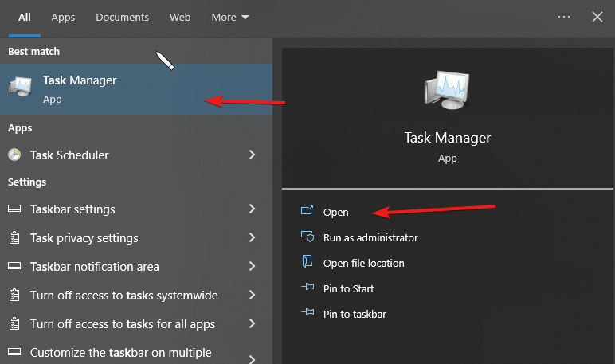This screenshot has height=364, width=615.
Task: Click the Run as administrator shield icon
Action: (307, 237)
